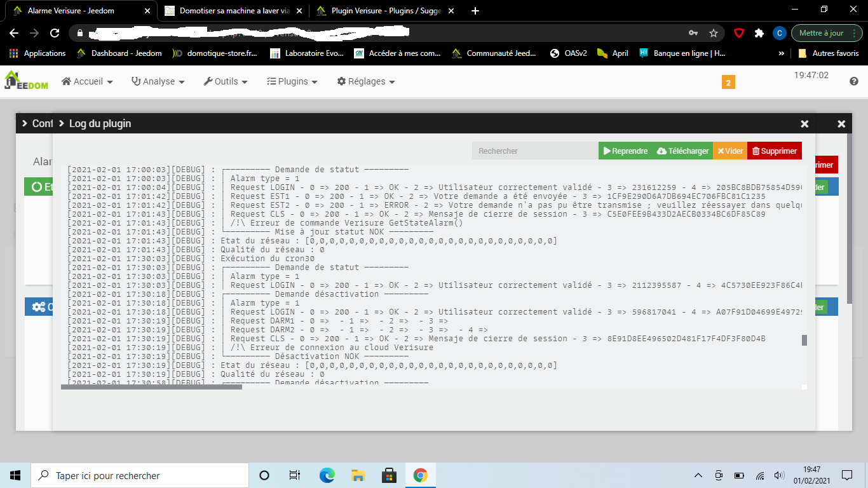Viewport: 868px width, 488px height.
Task: Close the Domotiser sa machine a laver tab
Action: tap(299, 11)
